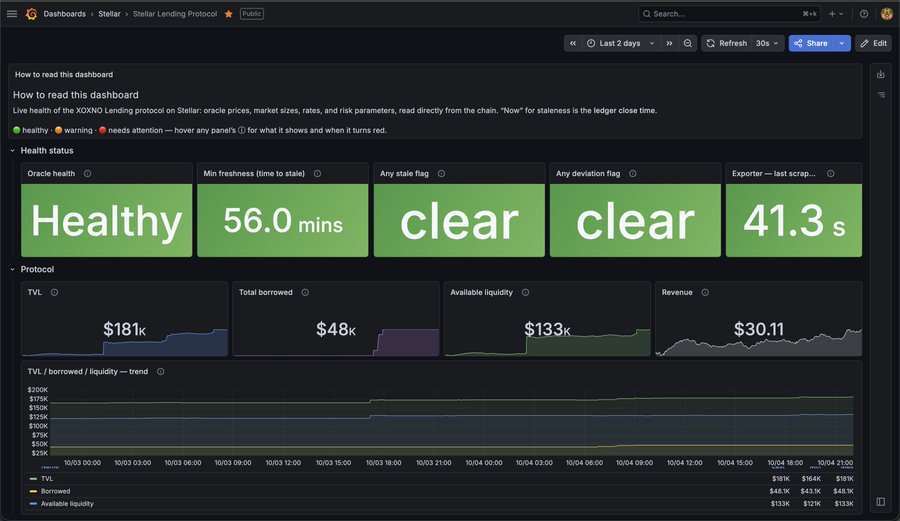Click the 41.3 s exporter value
Viewport: 900px width, 521px height.
[x=794, y=221]
